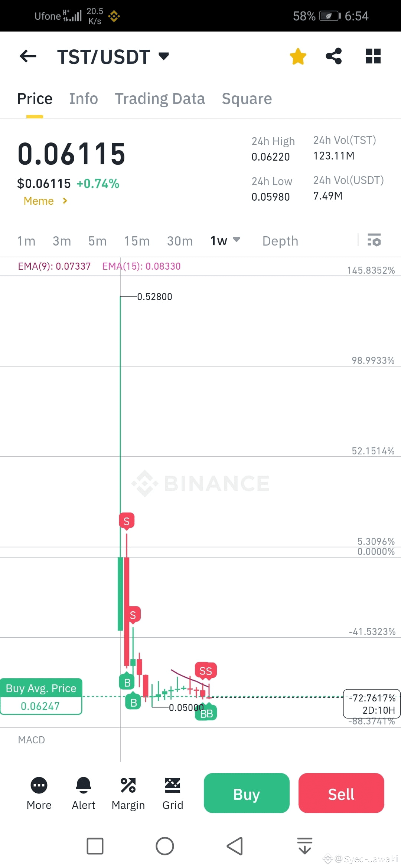Add TST/USDT to favorites via star icon
401x868 pixels.
(x=298, y=56)
